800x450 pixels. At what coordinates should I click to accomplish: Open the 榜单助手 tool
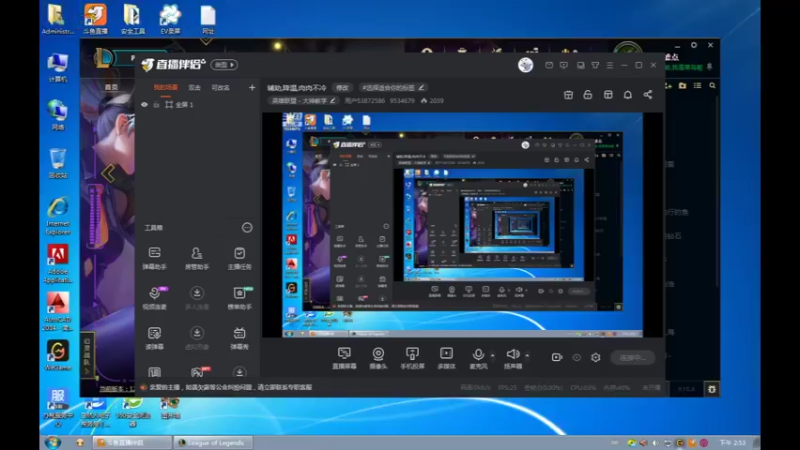click(x=239, y=297)
